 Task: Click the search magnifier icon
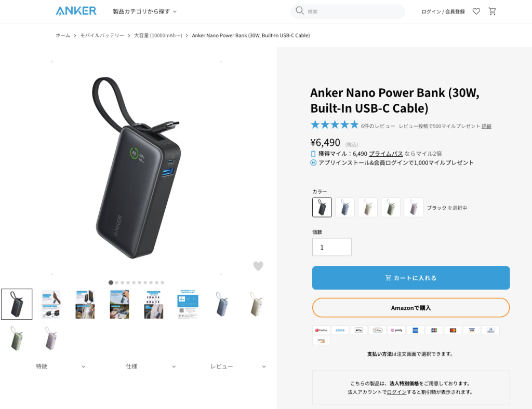[x=299, y=11]
